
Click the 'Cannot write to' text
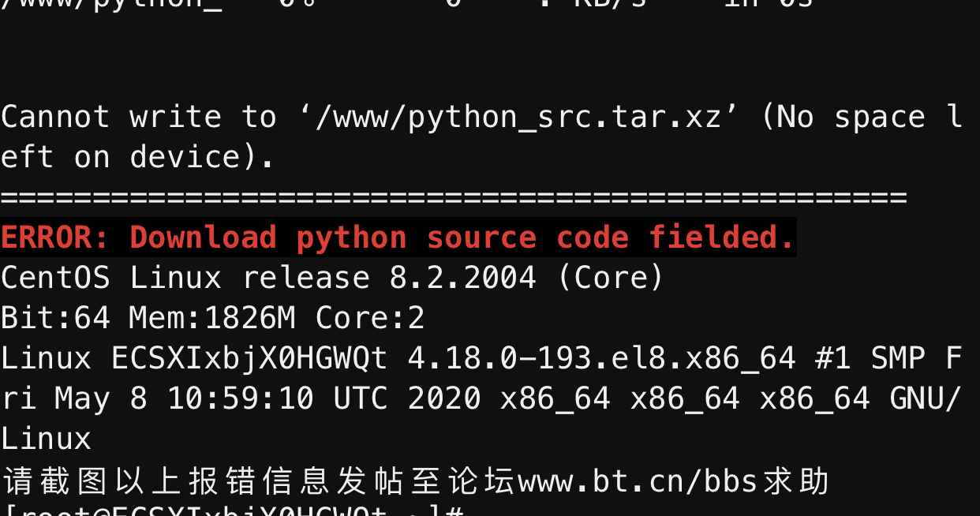(x=139, y=117)
